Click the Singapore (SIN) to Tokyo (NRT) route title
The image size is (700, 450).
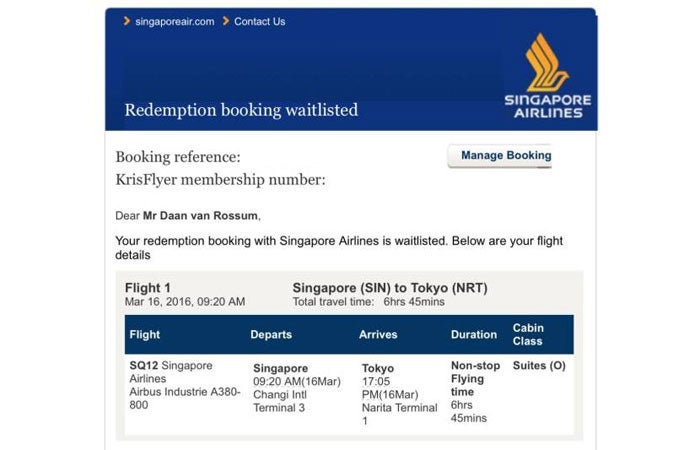coord(390,288)
